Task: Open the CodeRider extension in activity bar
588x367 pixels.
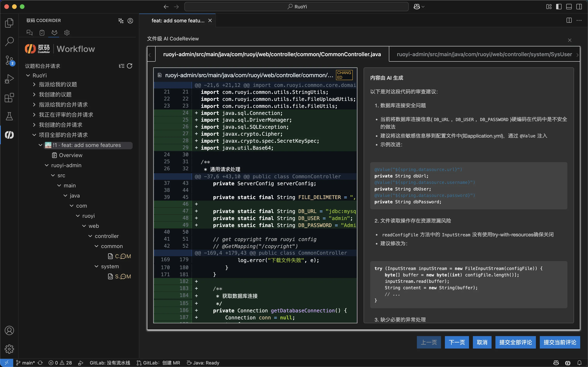Action: click(9, 135)
